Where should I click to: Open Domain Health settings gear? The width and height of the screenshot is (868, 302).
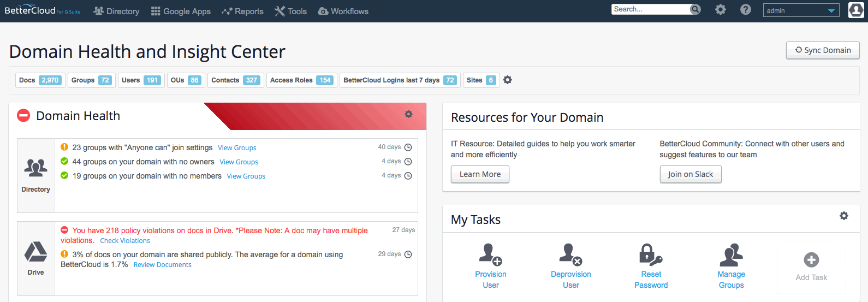(408, 114)
